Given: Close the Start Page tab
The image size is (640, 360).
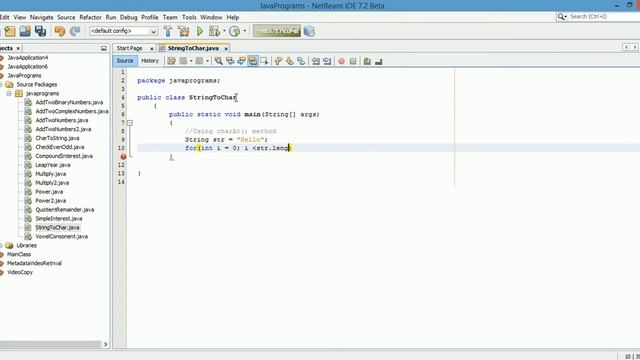Looking at the screenshot, I should coord(152,49).
